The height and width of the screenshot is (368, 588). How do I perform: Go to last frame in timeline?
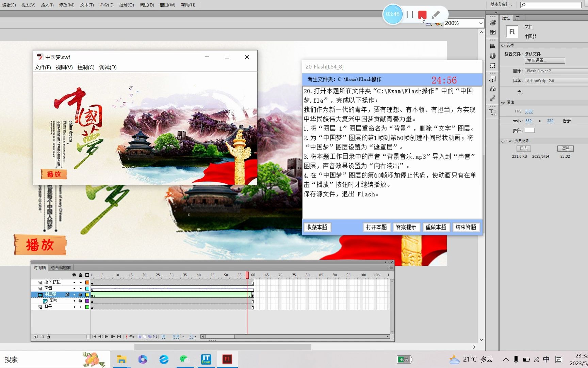point(119,337)
